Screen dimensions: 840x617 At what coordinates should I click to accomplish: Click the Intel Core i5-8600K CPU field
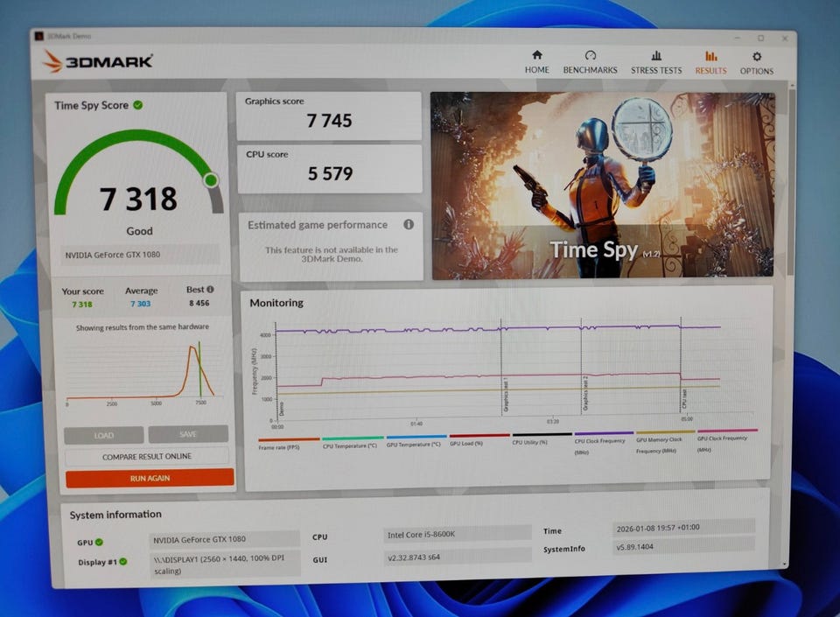point(458,534)
